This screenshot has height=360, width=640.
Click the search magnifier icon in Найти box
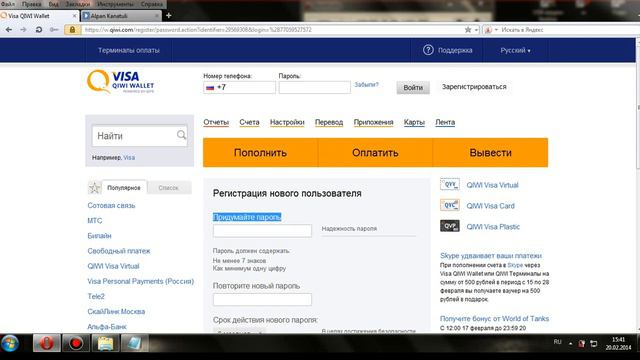point(181,135)
